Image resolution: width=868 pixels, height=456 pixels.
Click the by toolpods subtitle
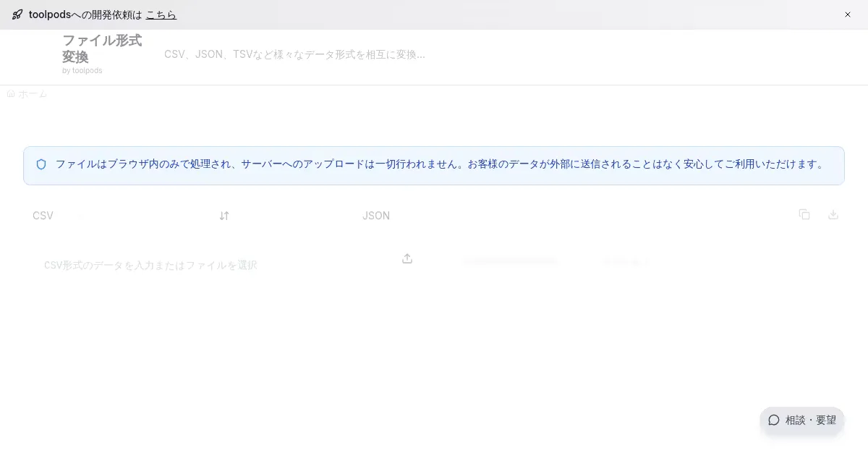[x=82, y=71]
